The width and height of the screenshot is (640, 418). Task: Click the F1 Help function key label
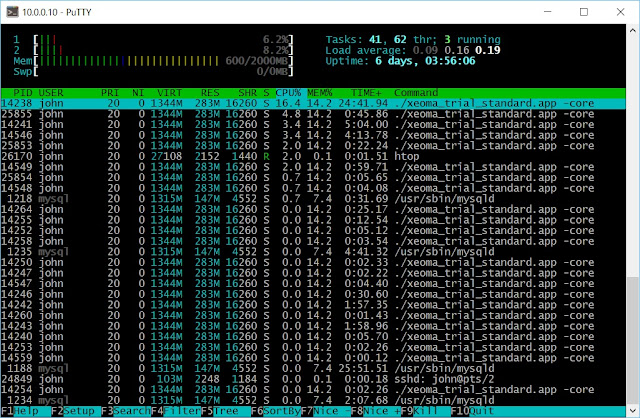[20, 411]
